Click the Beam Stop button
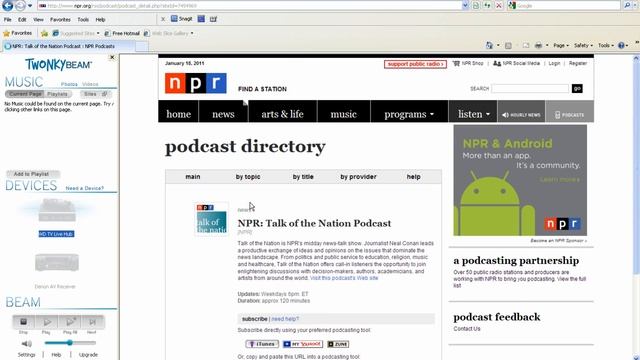The width and height of the screenshot is (640, 360). [24, 322]
